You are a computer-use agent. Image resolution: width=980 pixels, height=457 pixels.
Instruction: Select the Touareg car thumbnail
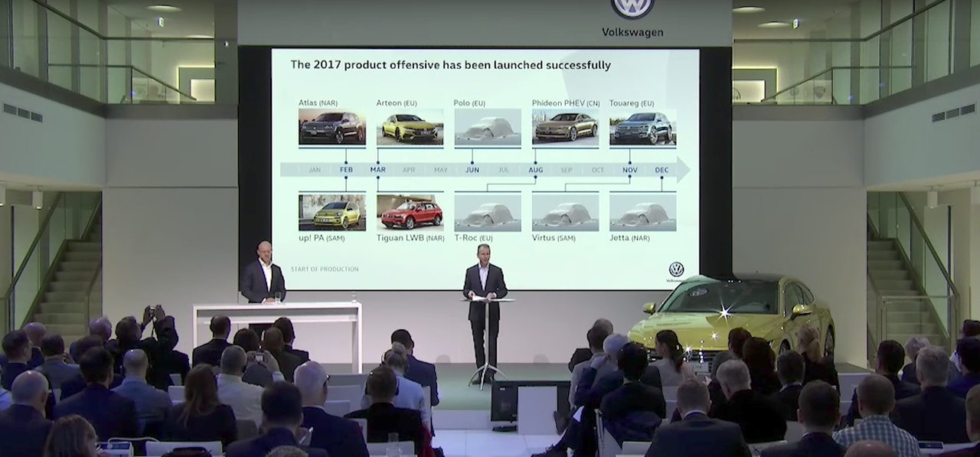(643, 127)
